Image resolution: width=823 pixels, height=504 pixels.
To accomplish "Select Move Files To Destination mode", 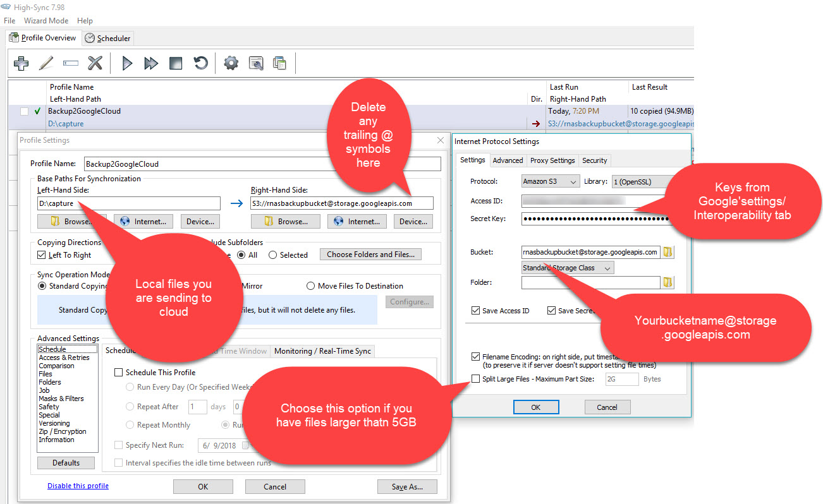I will pos(310,286).
